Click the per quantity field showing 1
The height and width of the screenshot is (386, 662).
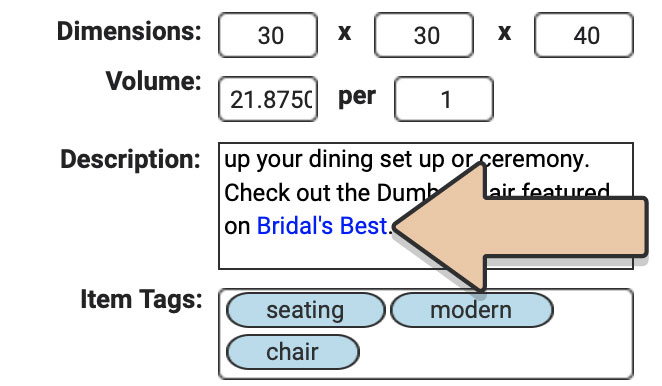[x=444, y=99]
